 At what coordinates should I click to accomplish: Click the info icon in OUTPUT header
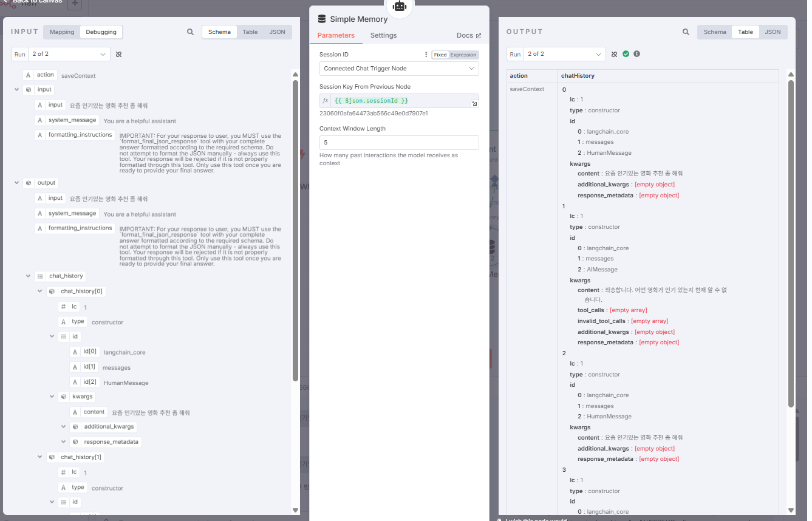[636, 54]
